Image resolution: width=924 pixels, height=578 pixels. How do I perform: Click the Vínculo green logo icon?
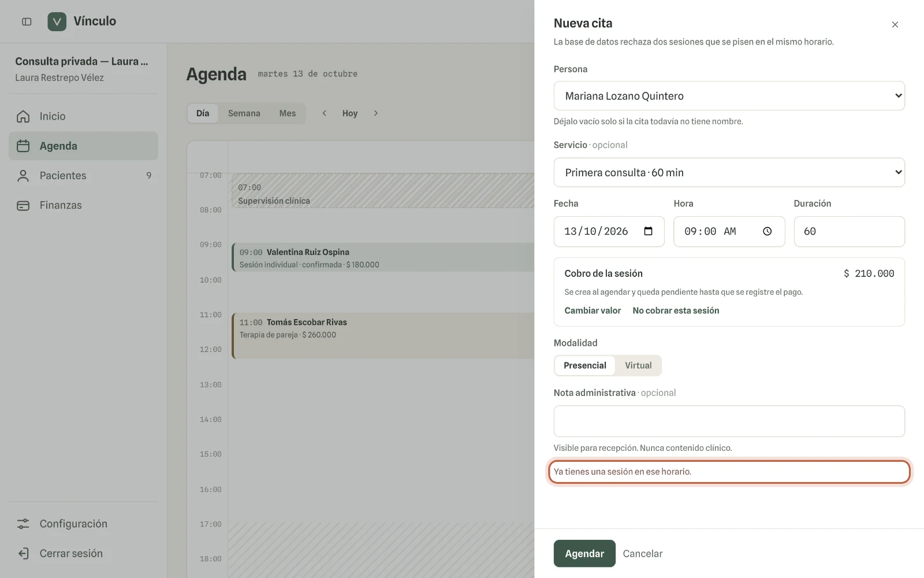pyautogui.click(x=57, y=21)
